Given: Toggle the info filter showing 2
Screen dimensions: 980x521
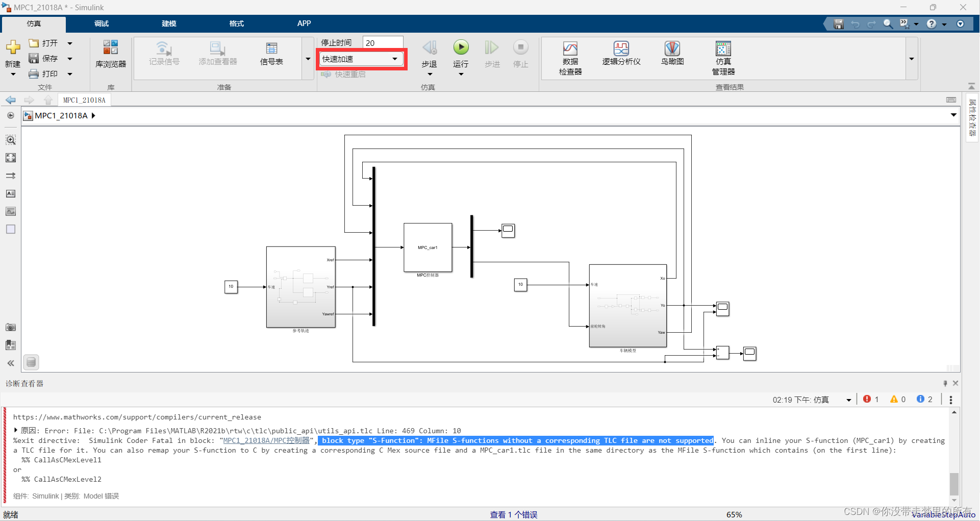Looking at the screenshot, I should coord(924,400).
